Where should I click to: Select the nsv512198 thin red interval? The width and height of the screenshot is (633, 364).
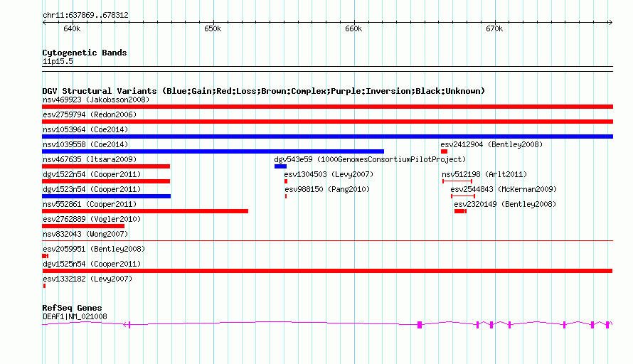457,181
